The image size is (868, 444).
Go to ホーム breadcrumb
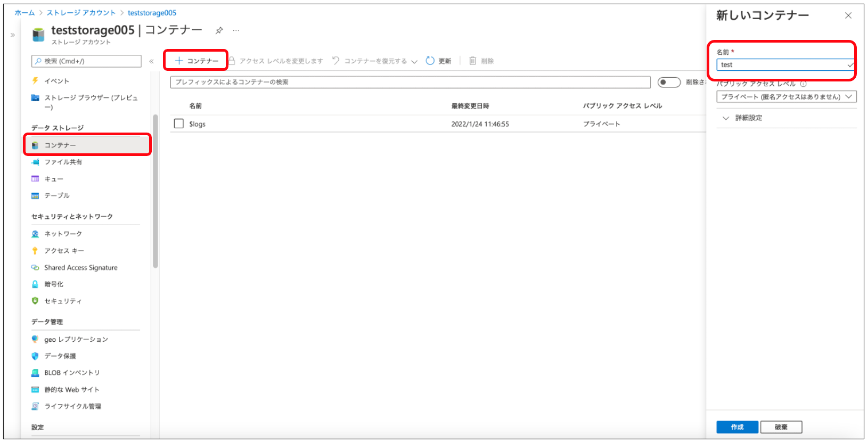24,13
